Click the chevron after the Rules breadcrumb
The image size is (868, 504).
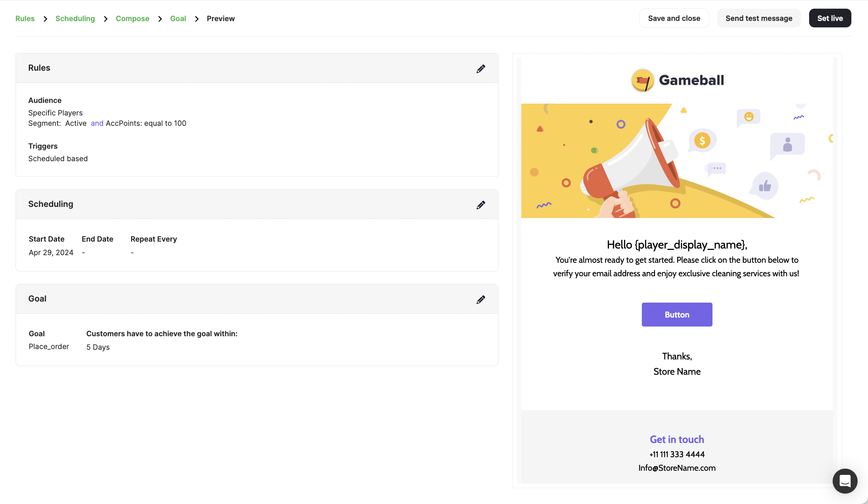(45, 19)
